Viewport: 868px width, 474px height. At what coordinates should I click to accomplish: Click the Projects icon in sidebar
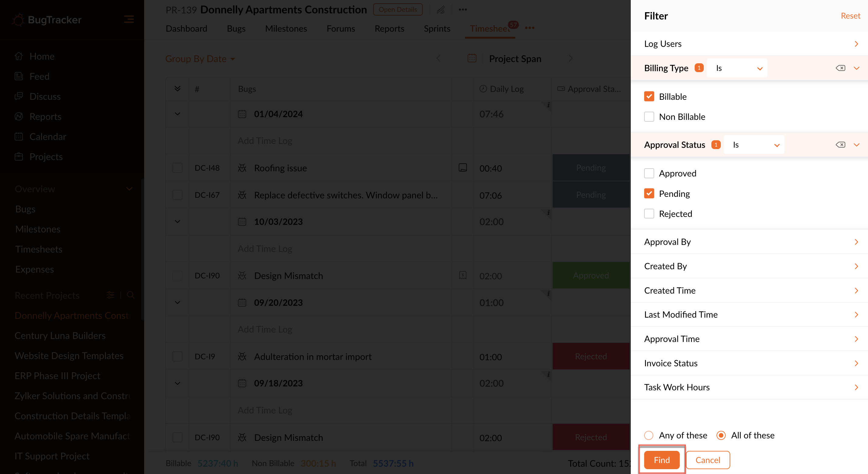pyautogui.click(x=19, y=156)
